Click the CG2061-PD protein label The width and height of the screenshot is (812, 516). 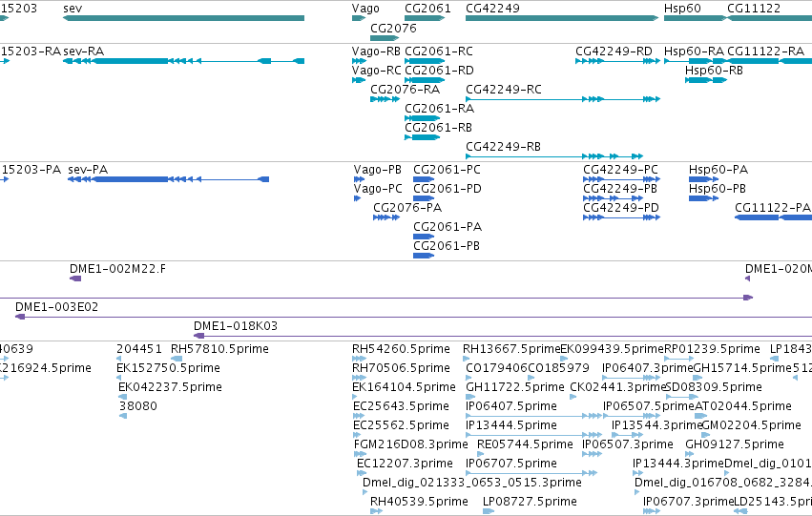pyautogui.click(x=448, y=189)
